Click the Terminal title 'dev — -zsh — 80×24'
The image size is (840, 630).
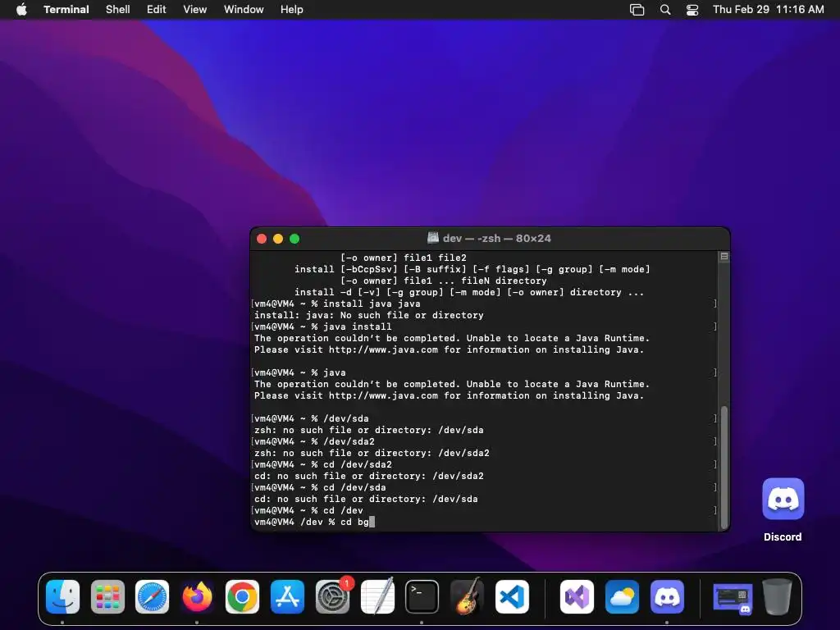click(496, 239)
